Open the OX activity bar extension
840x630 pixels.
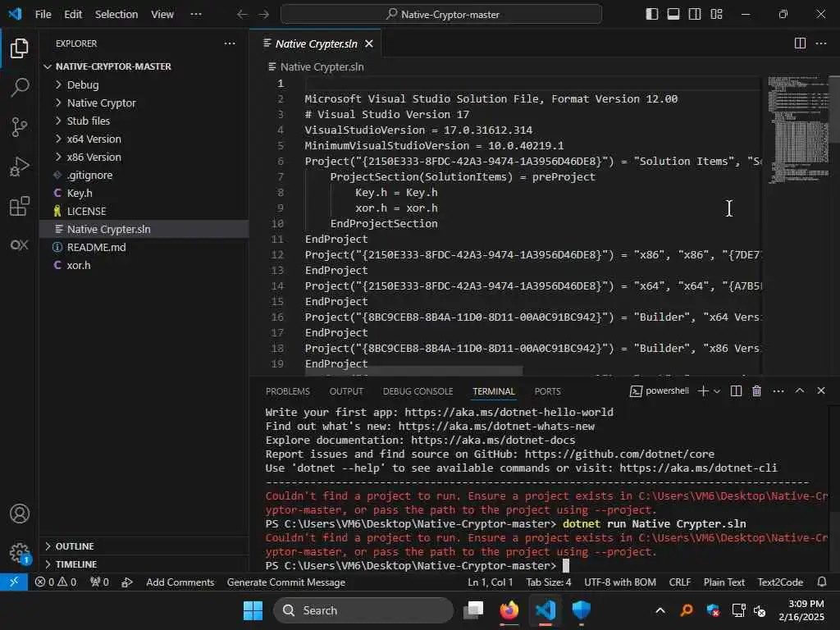20,245
